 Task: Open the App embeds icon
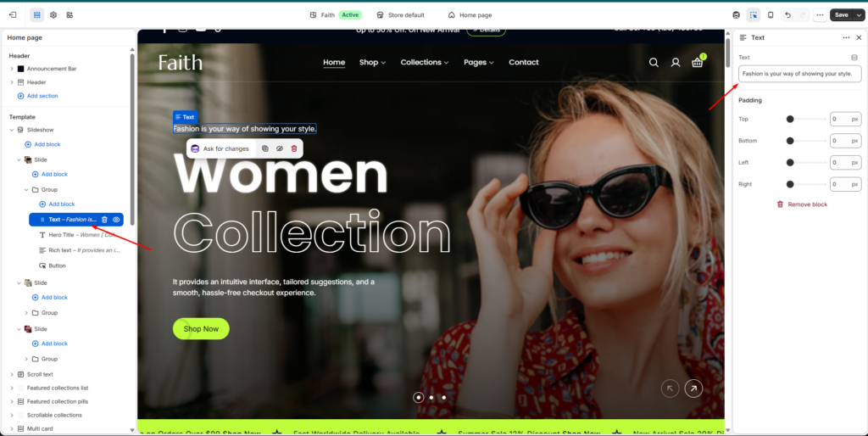pos(70,15)
